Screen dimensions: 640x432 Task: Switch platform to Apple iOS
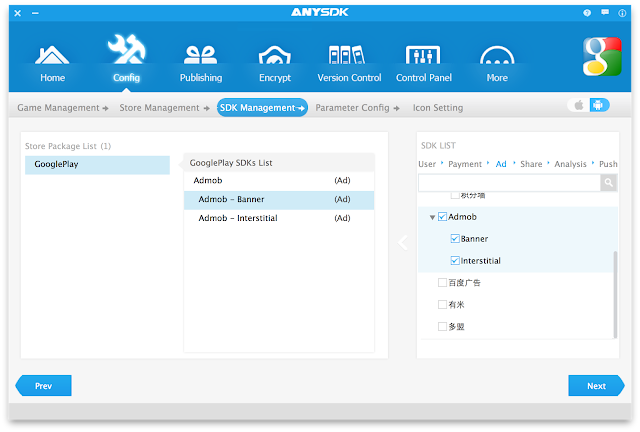579,105
